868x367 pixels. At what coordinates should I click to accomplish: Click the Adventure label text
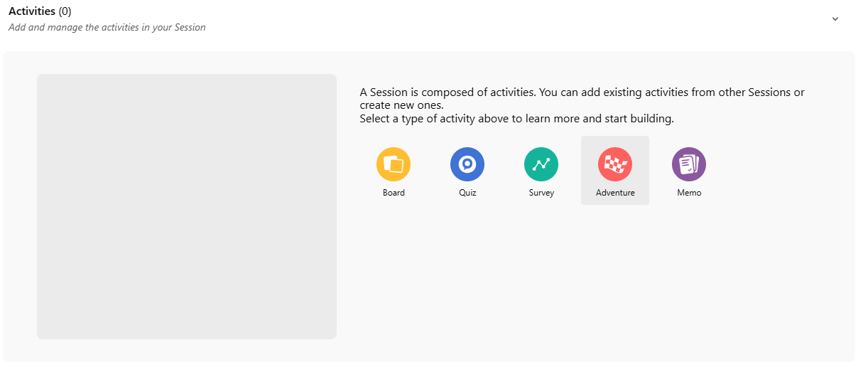[615, 193]
